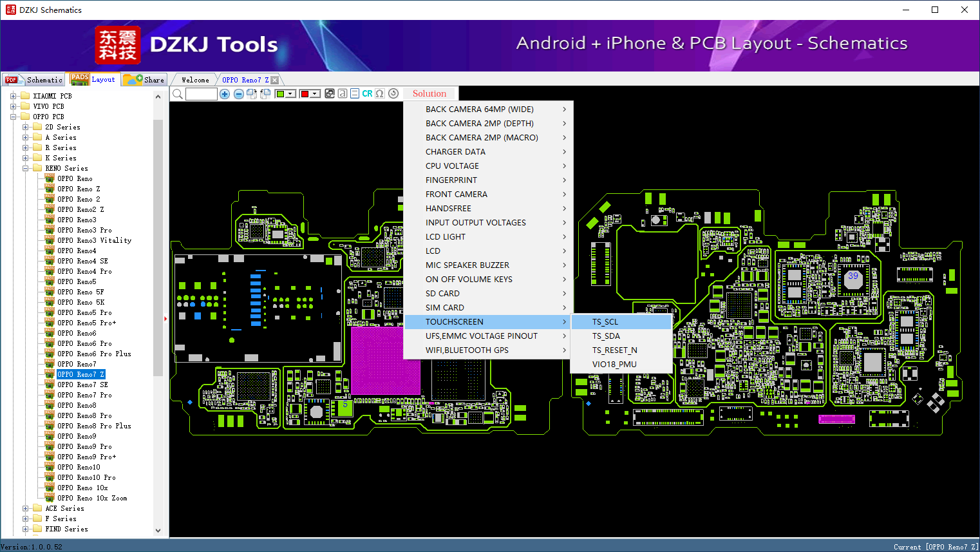Click the folder icon of XIAOMI PCB
The height and width of the screenshot is (552, 980).
(25, 96)
